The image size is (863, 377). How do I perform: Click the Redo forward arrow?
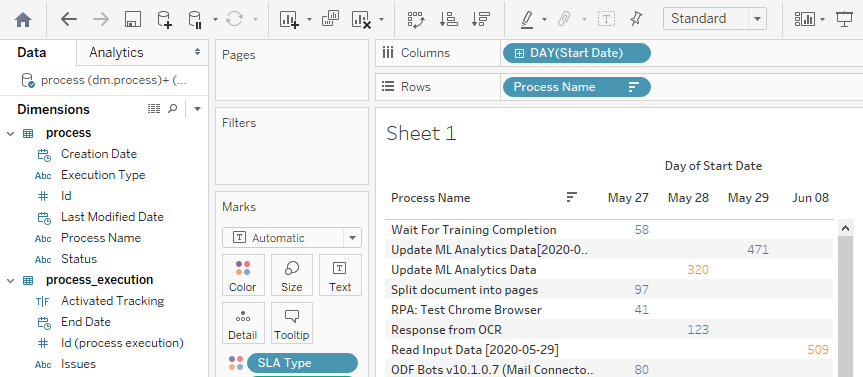(101, 19)
